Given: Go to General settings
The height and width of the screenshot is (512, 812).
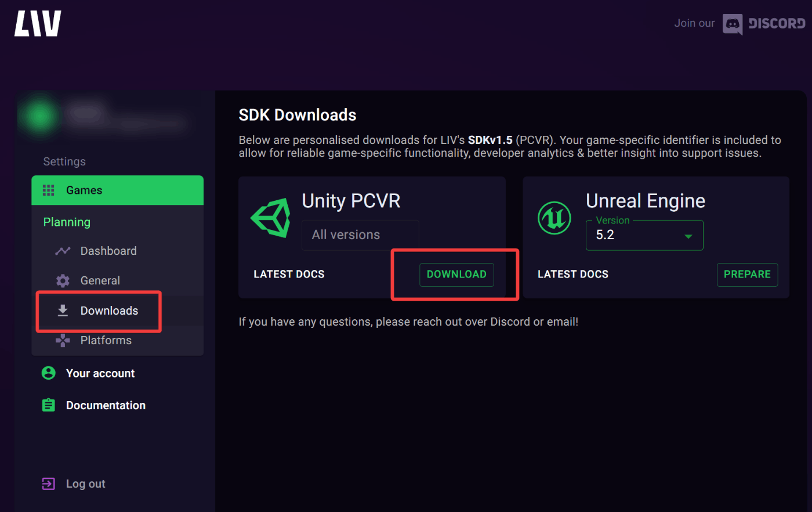Looking at the screenshot, I should (117, 281).
